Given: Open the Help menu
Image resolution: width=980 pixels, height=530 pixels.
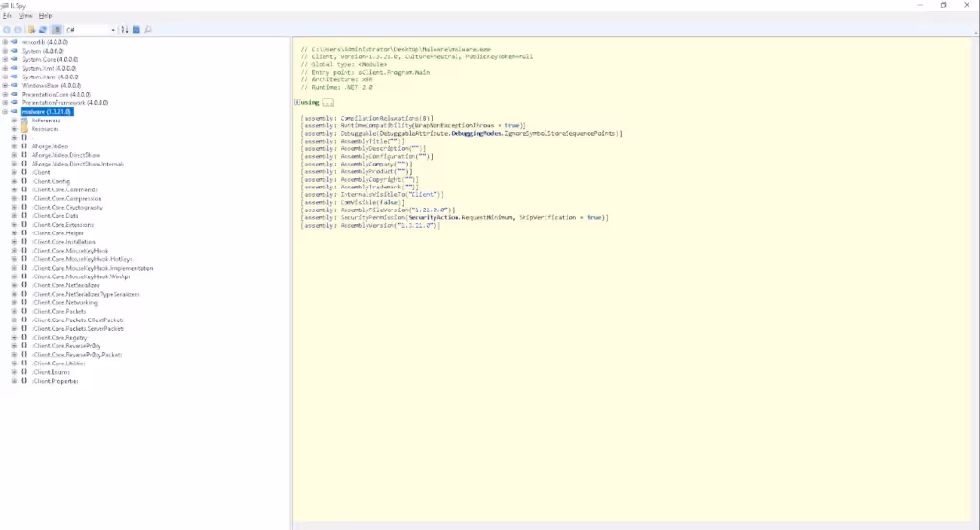Looking at the screenshot, I should (x=46, y=15).
